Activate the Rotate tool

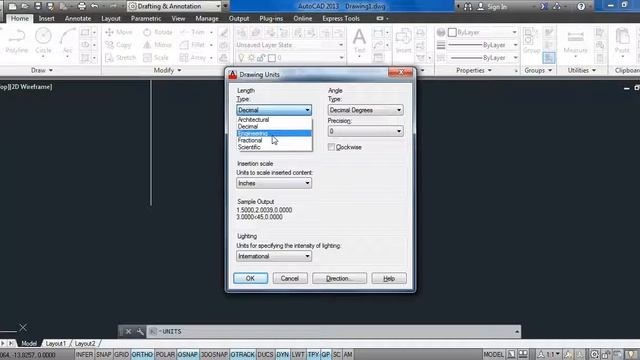coord(158,32)
